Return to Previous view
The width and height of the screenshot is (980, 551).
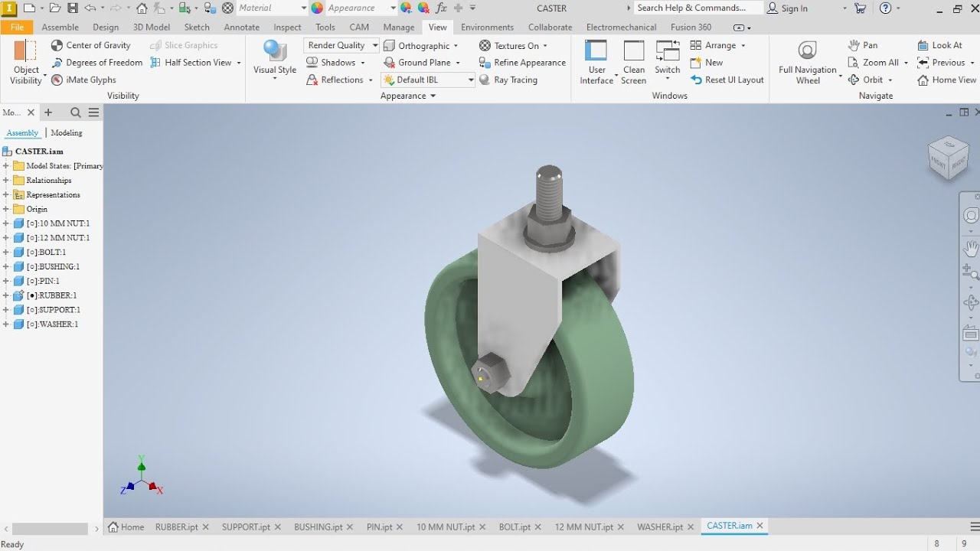point(941,63)
